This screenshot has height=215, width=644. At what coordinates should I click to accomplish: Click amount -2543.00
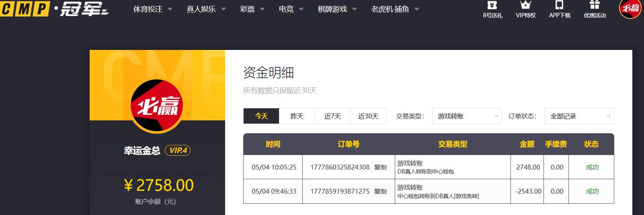[528, 191]
